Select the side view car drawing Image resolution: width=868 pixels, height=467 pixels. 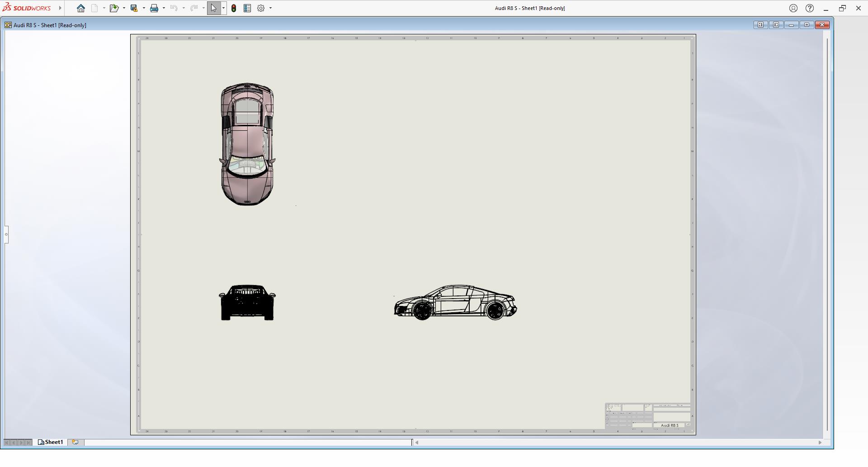(455, 302)
